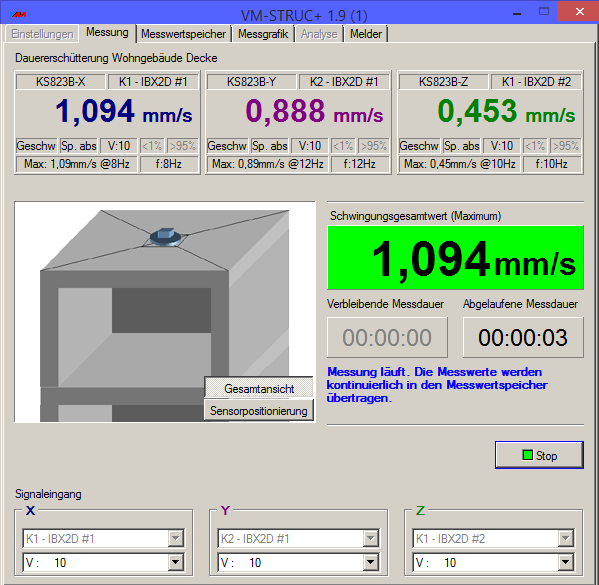599x585 pixels.
Task: Click the red app logo in title bar
Action: [x=18, y=15]
